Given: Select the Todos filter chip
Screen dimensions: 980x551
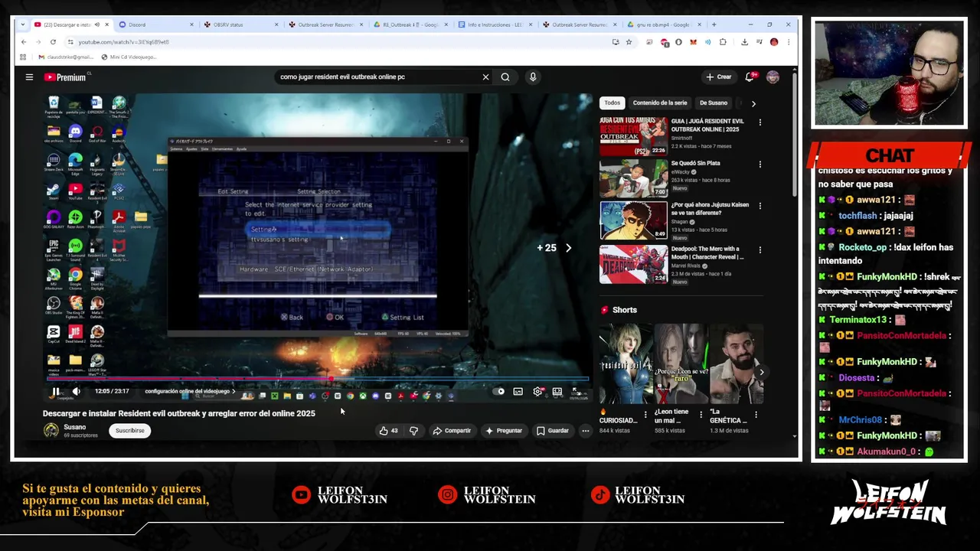Looking at the screenshot, I should coord(612,103).
